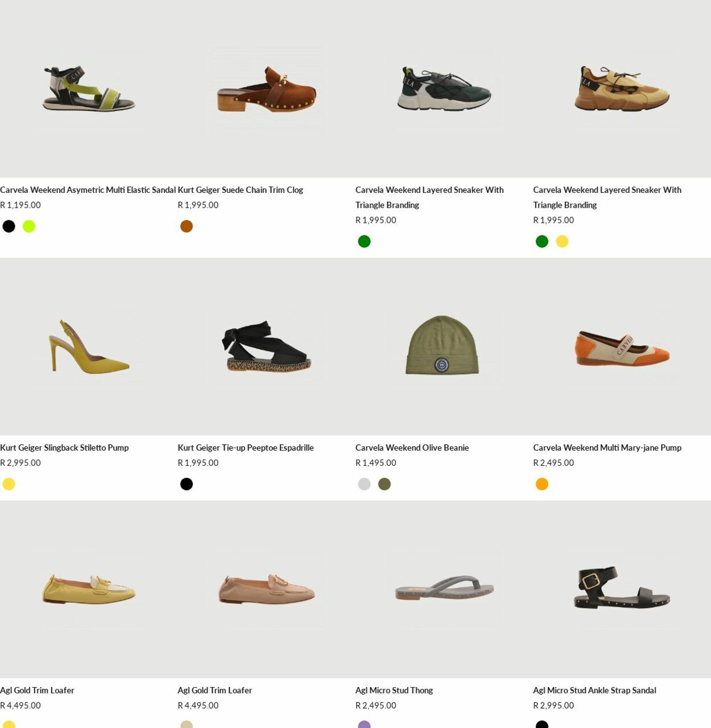
Task: Choose light grey swatch for Olive Beanie
Action: click(x=364, y=484)
